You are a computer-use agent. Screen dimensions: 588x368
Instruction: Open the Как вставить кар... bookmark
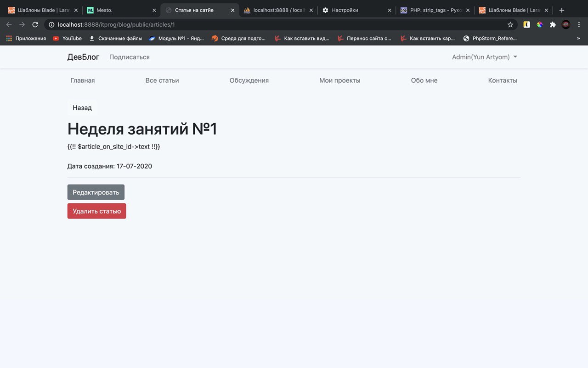428,38
